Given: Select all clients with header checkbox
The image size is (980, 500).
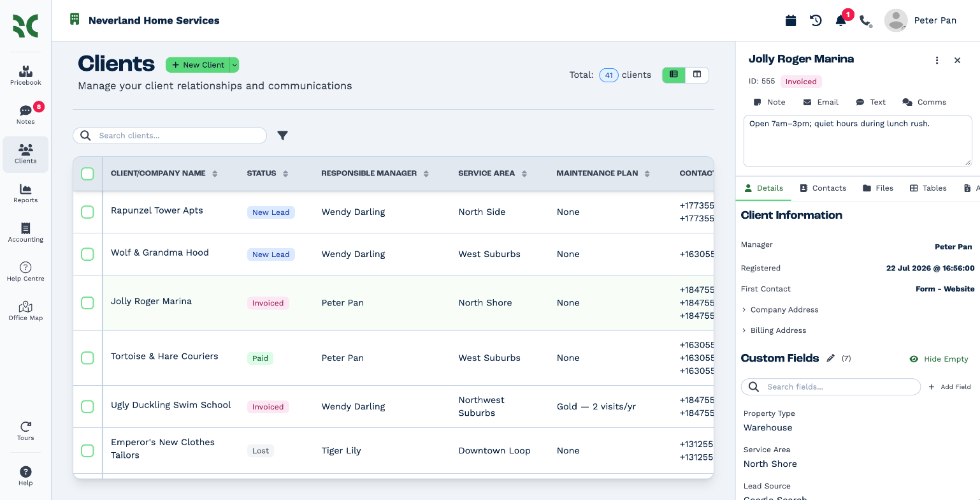Looking at the screenshot, I should (88, 173).
